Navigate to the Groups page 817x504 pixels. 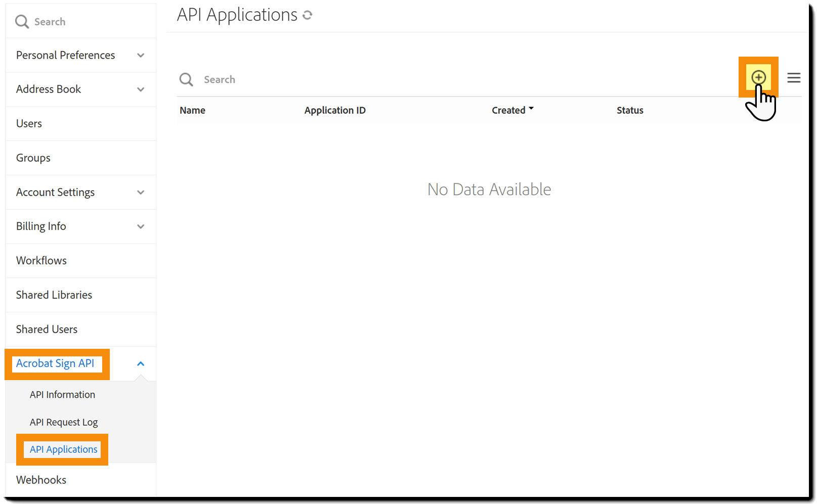click(33, 158)
